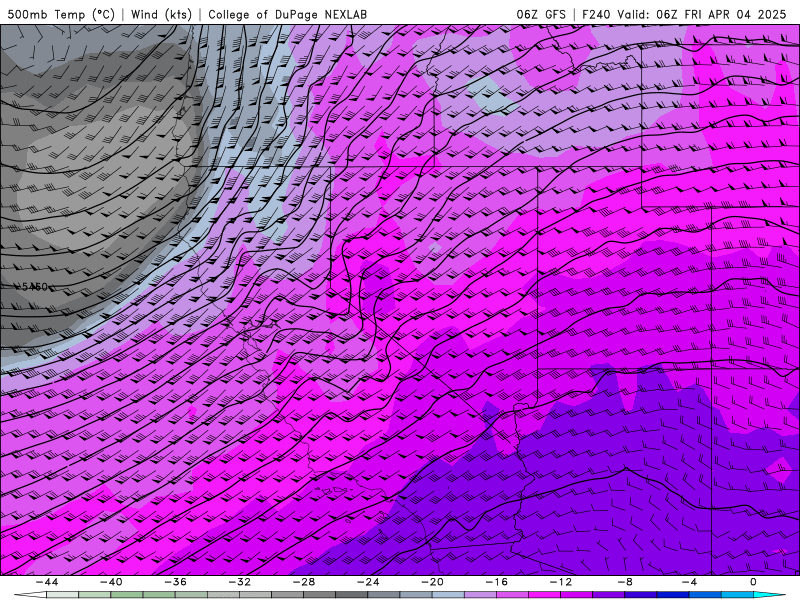The width and height of the screenshot is (800, 600).
Task: Select "College of DuPage NEXLAB" text
Action: coord(287,14)
